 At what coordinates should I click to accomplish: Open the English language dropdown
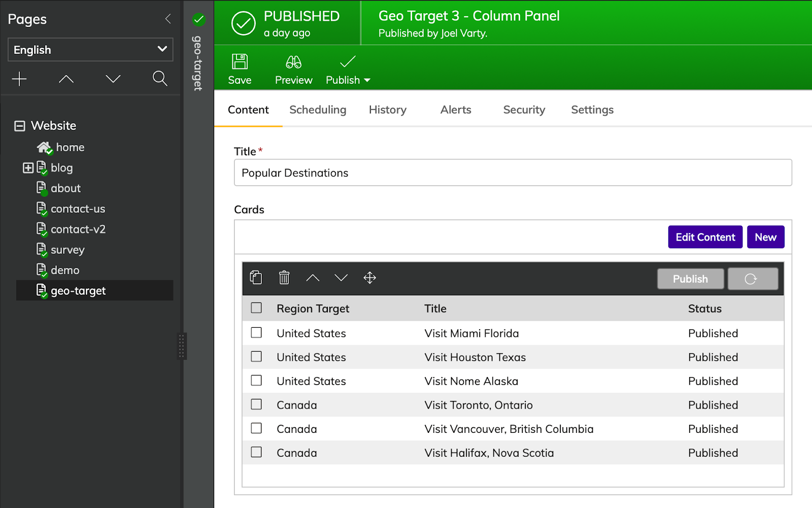coord(90,50)
